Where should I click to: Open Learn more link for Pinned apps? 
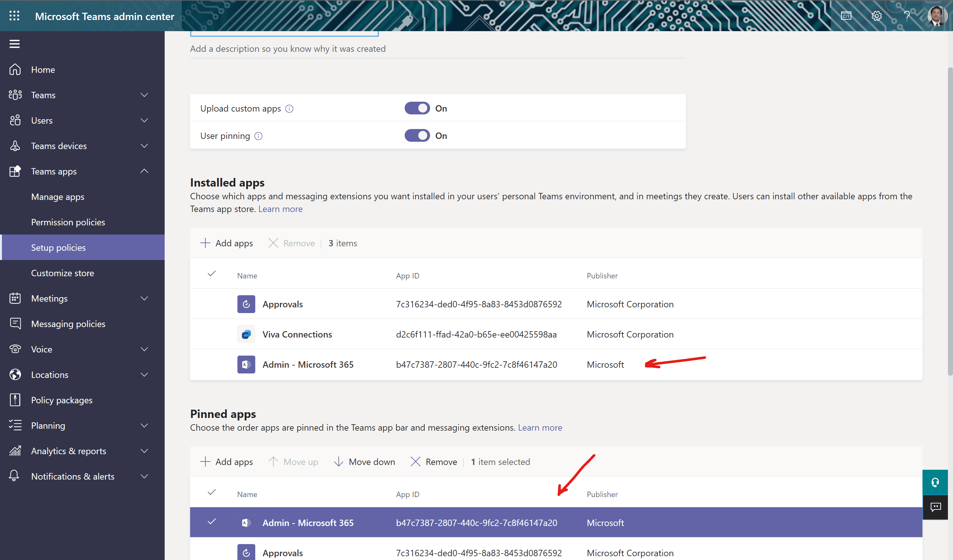click(x=540, y=427)
